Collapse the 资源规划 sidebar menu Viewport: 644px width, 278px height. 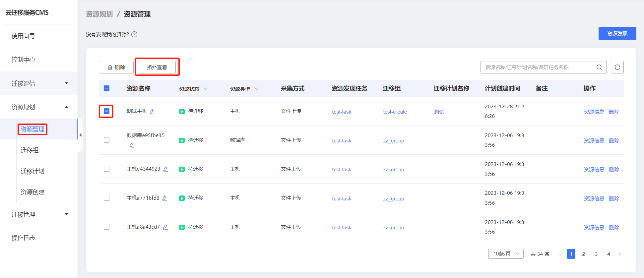pyautogui.click(x=39, y=107)
